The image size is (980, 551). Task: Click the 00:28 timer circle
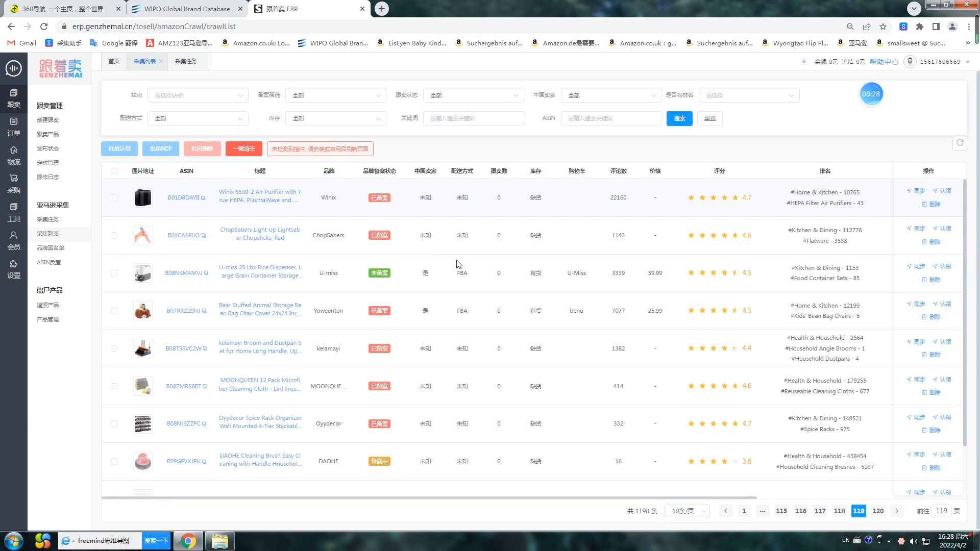(871, 94)
